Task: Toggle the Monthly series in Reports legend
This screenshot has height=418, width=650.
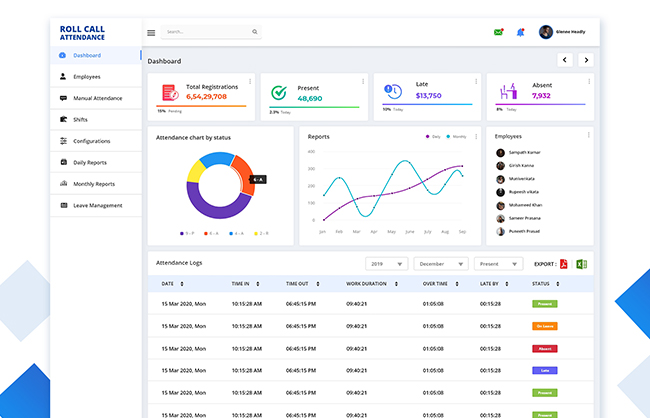Action: tap(457, 136)
